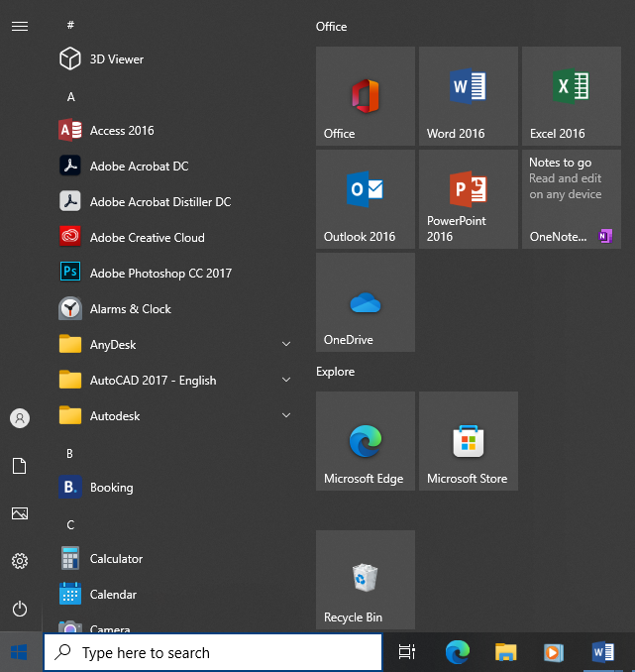
Task: Open the OneDrive tile
Action: [x=366, y=302]
